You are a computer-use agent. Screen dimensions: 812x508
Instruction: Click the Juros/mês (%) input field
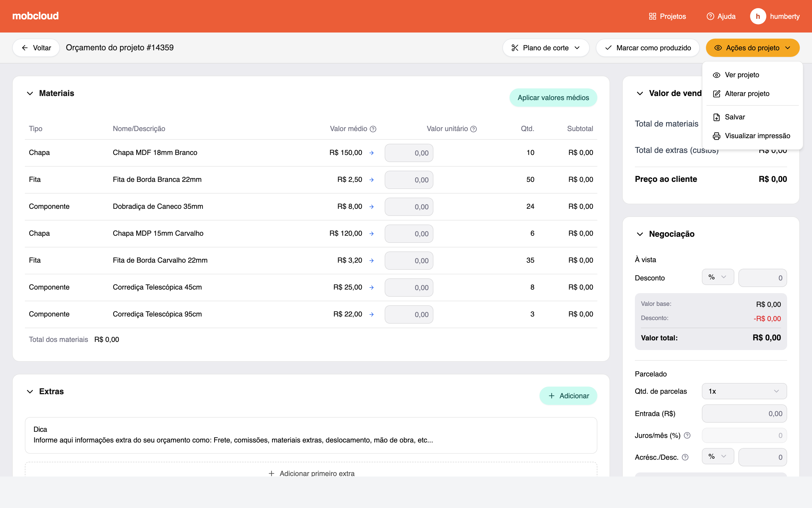pos(744,435)
